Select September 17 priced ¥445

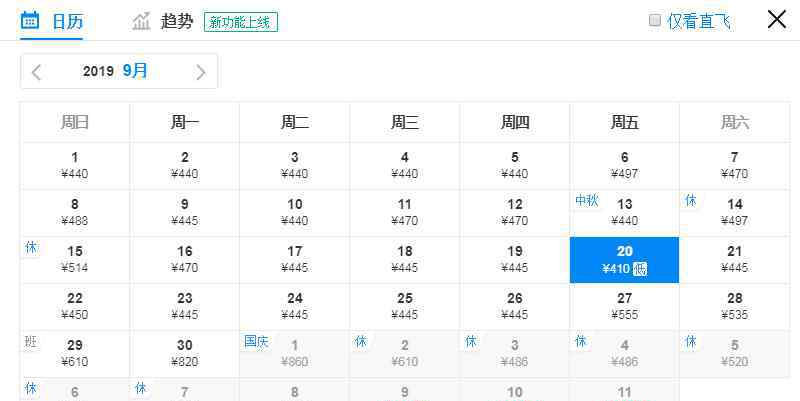click(294, 260)
